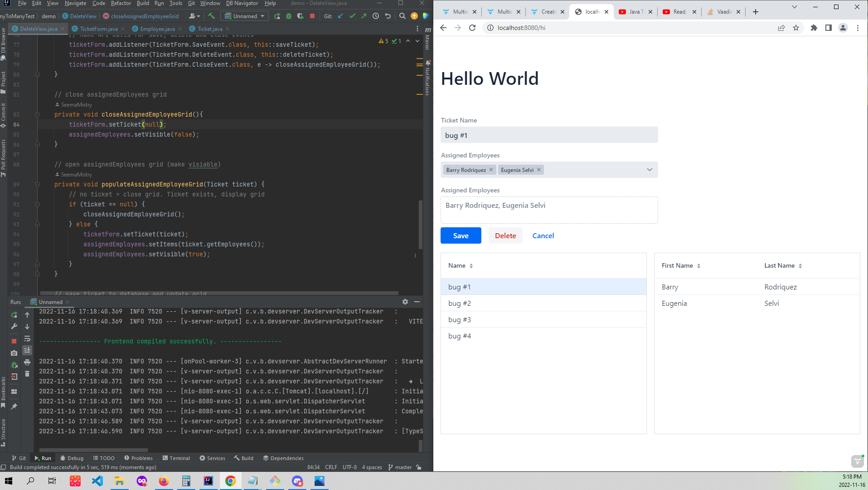The image size is (868, 490).
Task: Toggle scroll to end in console
Action: pyautogui.click(x=27, y=350)
